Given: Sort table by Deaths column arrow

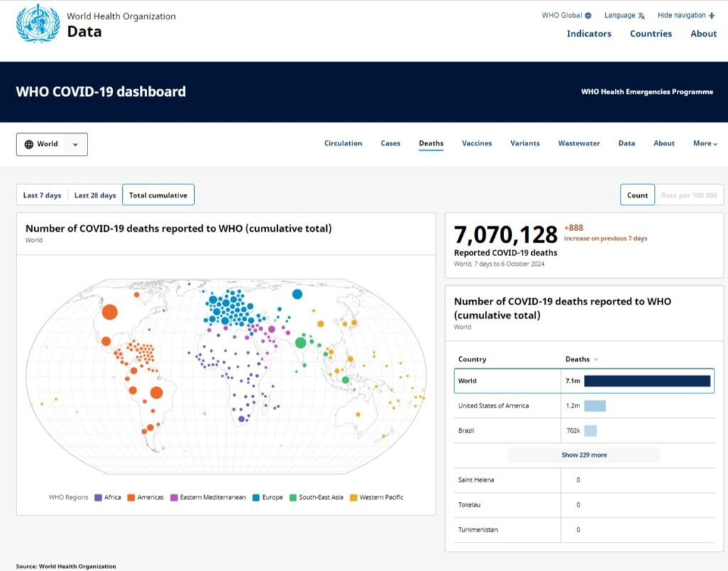Looking at the screenshot, I should click(x=596, y=360).
